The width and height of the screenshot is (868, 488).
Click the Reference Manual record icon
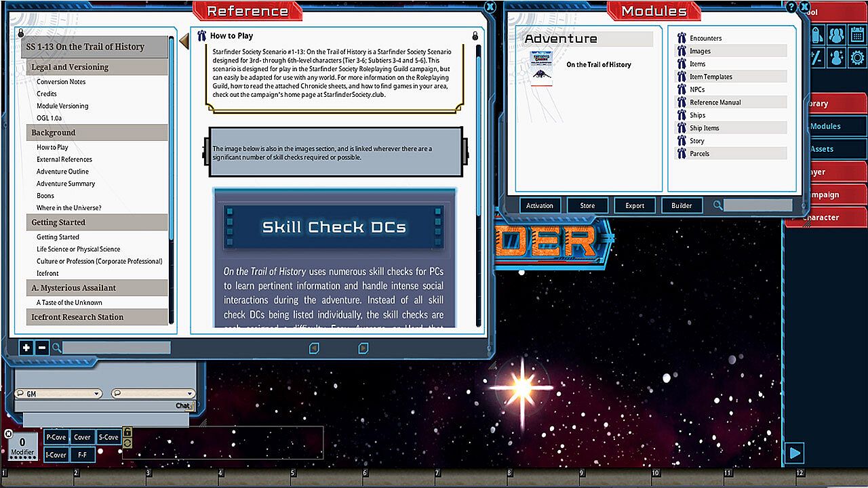[x=682, y=102]
